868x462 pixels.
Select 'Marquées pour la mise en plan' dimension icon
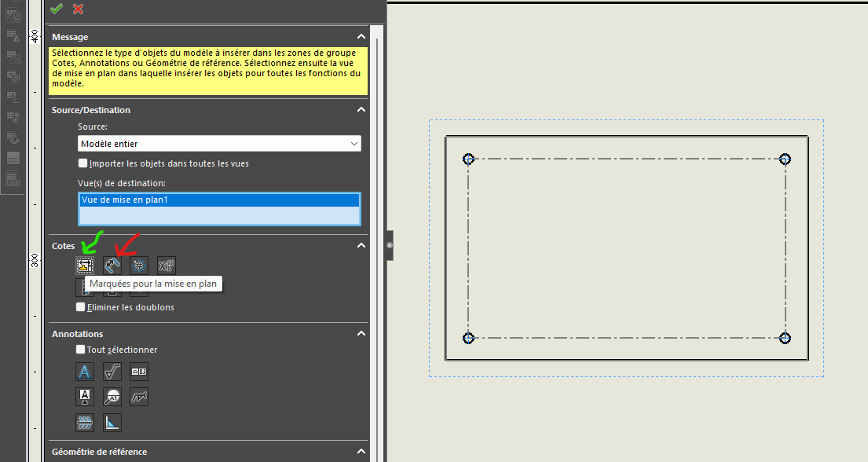coord(85,266)
